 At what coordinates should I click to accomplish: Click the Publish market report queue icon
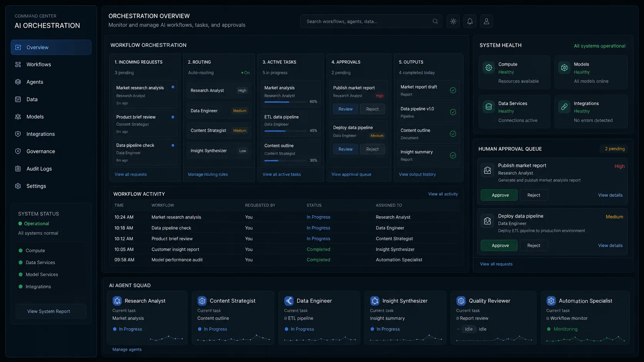(487, 170)
